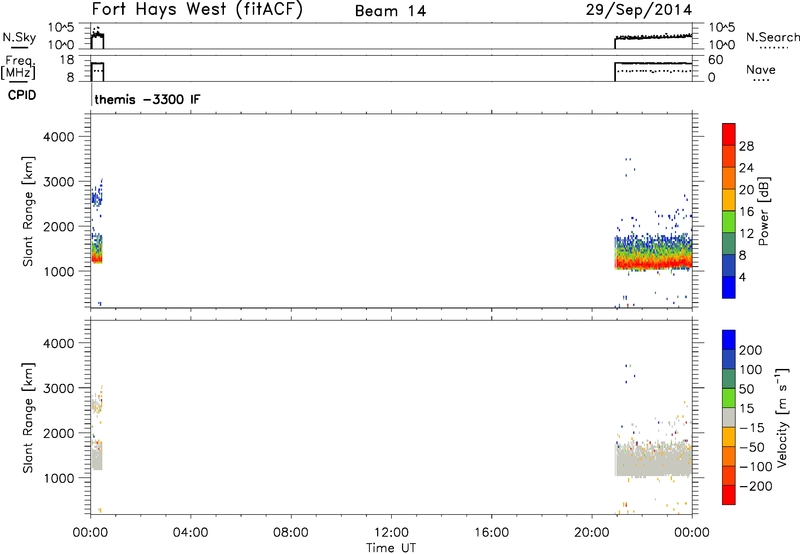Viewport: 800px width, 554px height.
Task: Click the blue scatter cluster near 2600 km at 00:00
Action: [96, 198]
